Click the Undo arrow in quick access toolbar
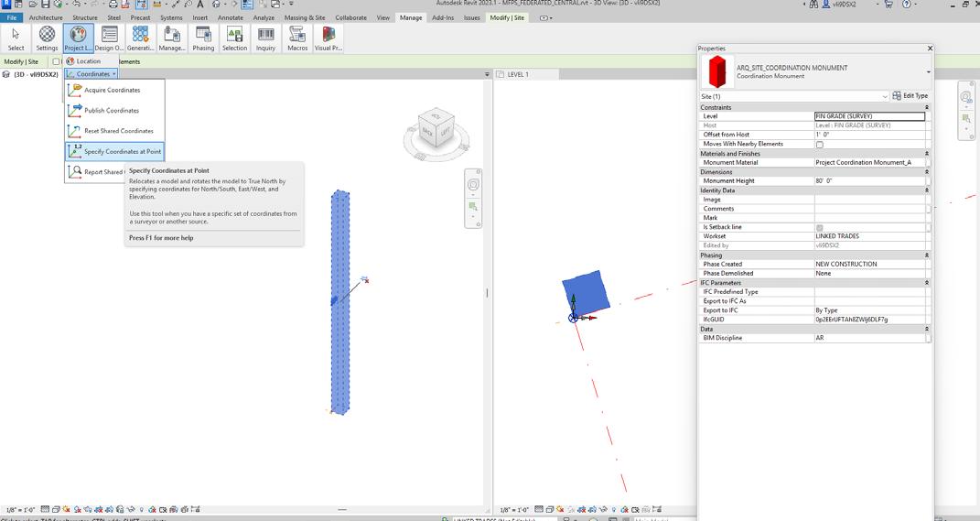 (76, 5)
